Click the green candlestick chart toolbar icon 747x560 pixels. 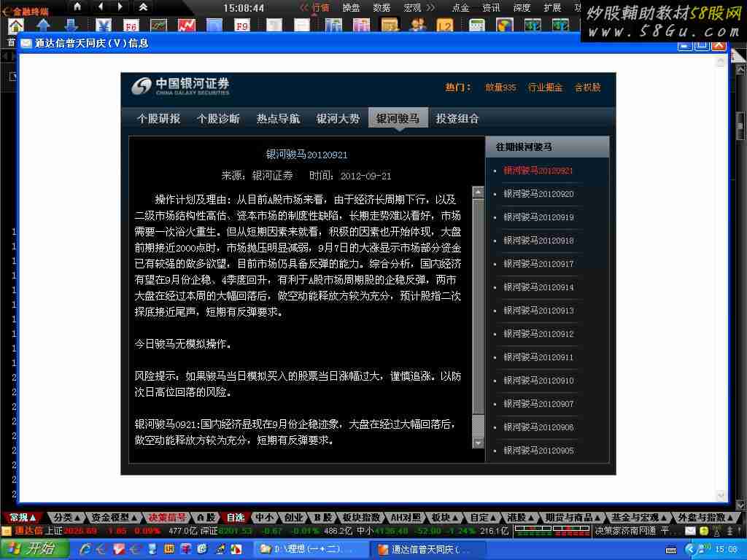158,25
